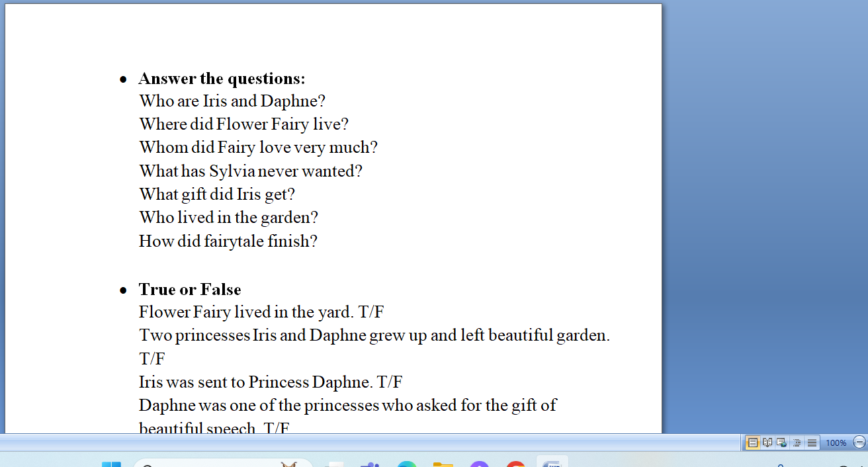
Task: Switch to Draft view
Action: 812,443
